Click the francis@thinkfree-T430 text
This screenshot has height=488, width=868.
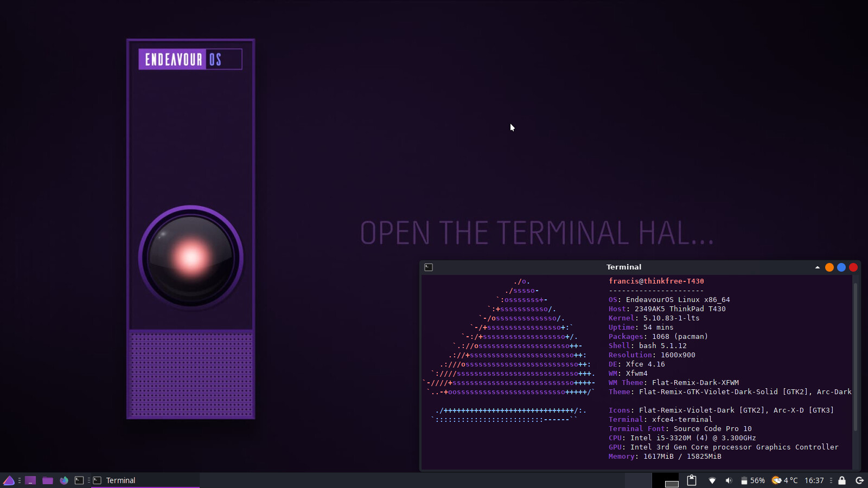click(656, 281)
